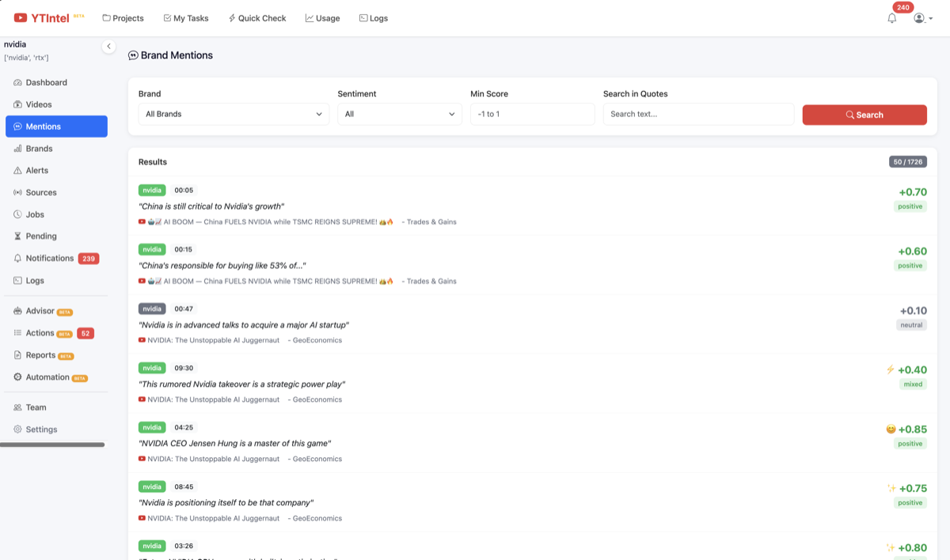
Task: Open the Dashboard sidebar item
Action: click(46, 82)
